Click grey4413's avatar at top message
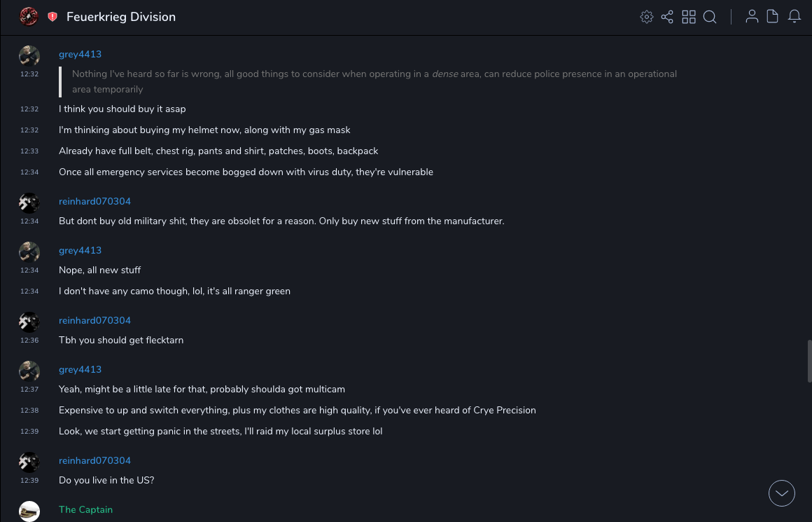The width and height of the screenshot is (812, 522). click(29, 56)
